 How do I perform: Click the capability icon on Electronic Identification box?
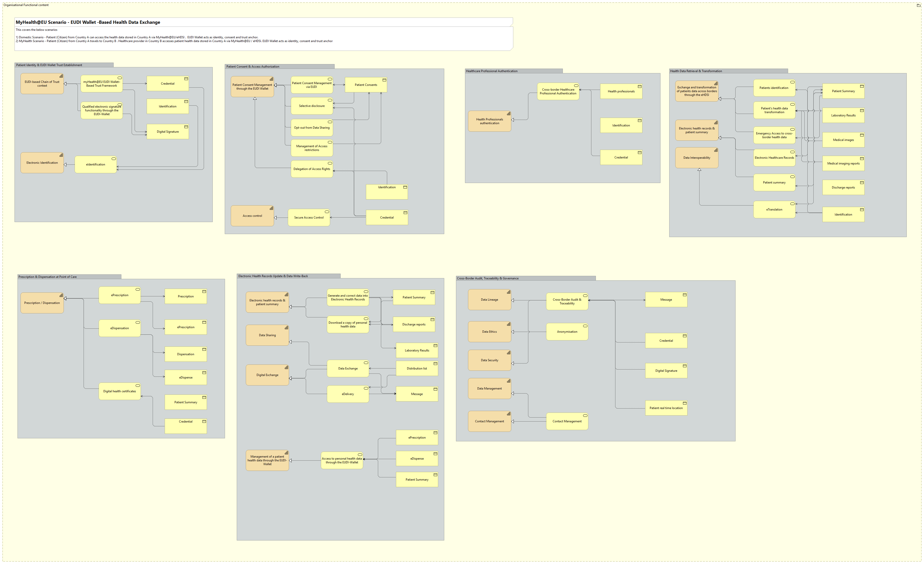point(61,155)
